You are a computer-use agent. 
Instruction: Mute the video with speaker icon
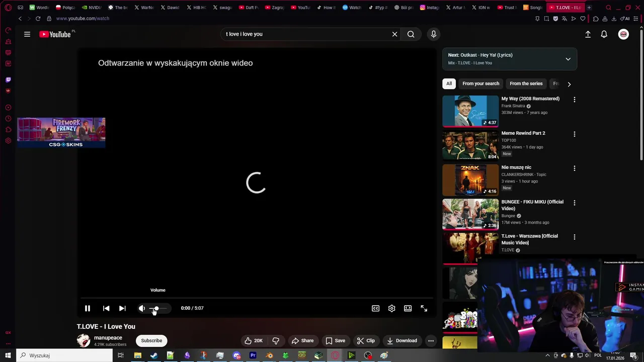coord(142,308)
